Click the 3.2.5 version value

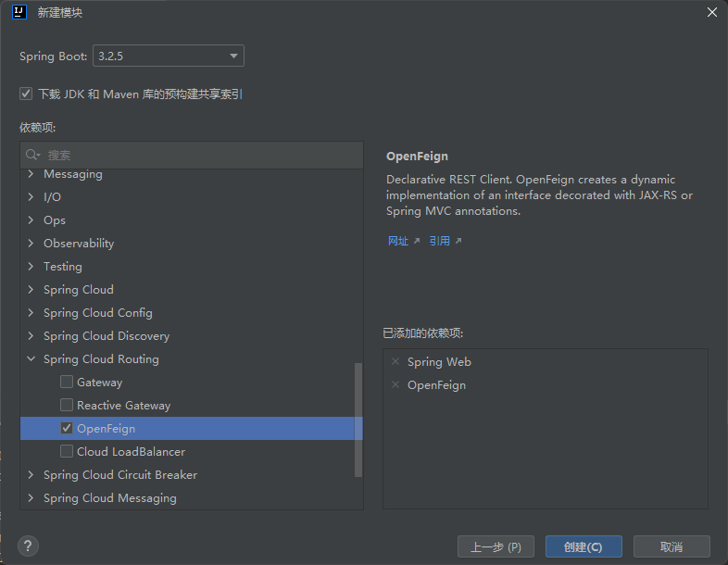tap(110, 56)
